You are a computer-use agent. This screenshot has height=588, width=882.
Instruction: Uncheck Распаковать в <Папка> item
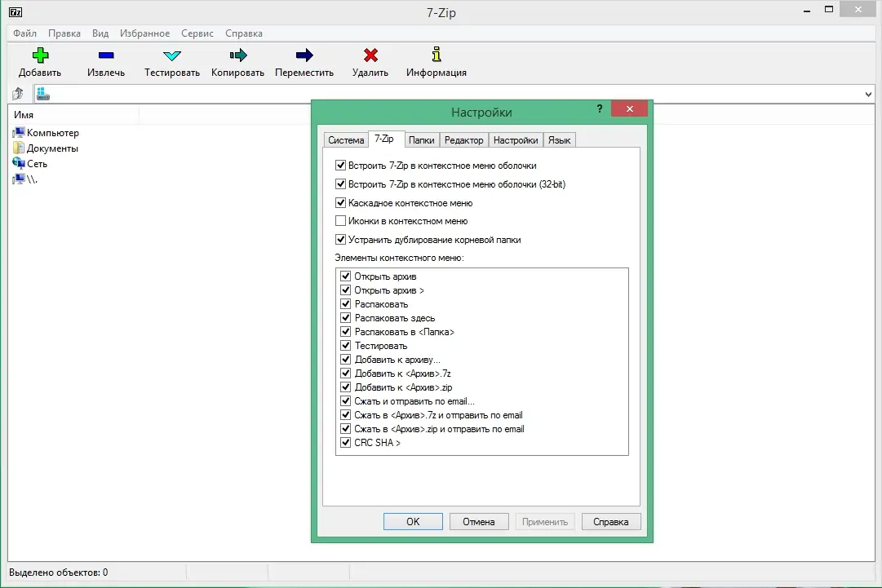(x=345, y=332)
